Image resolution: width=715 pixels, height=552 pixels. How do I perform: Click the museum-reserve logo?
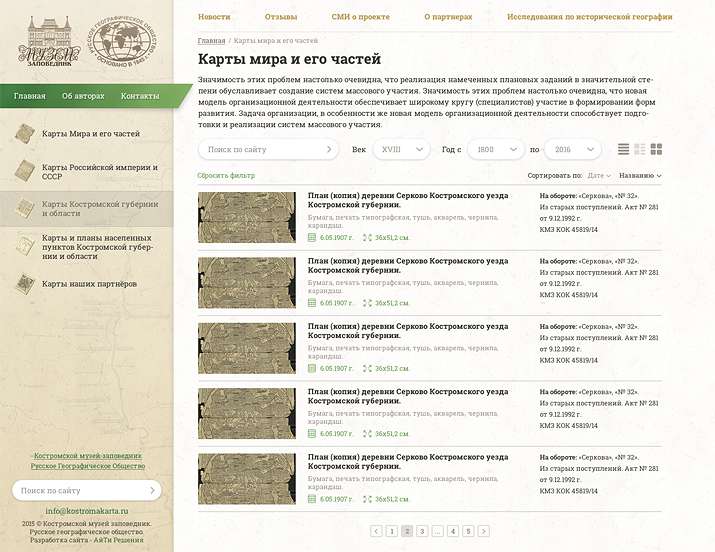49,41
